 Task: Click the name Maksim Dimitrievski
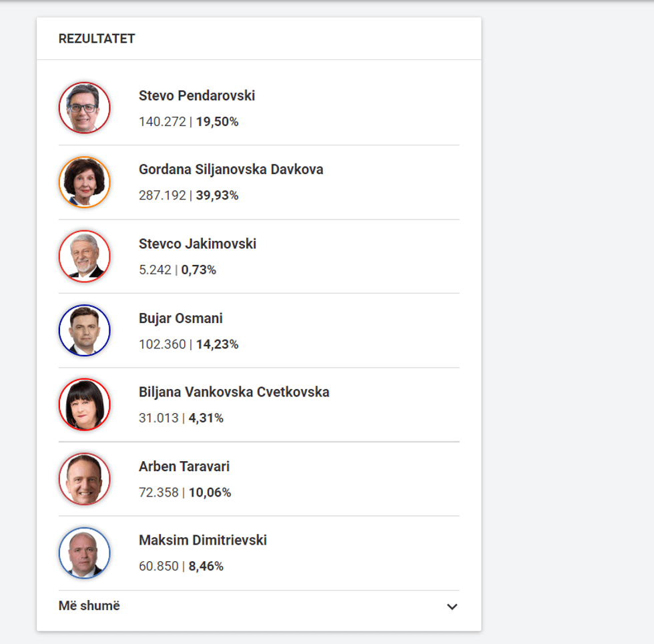coord(203,540)
